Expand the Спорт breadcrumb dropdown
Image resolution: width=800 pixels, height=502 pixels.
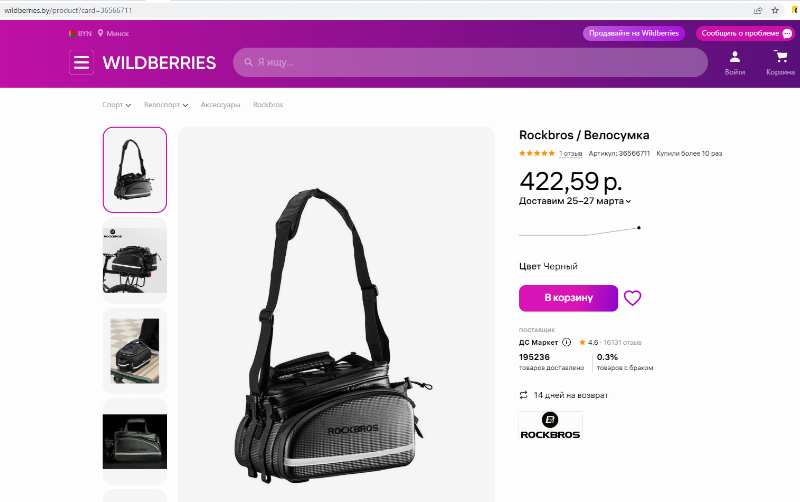[128, 105]
